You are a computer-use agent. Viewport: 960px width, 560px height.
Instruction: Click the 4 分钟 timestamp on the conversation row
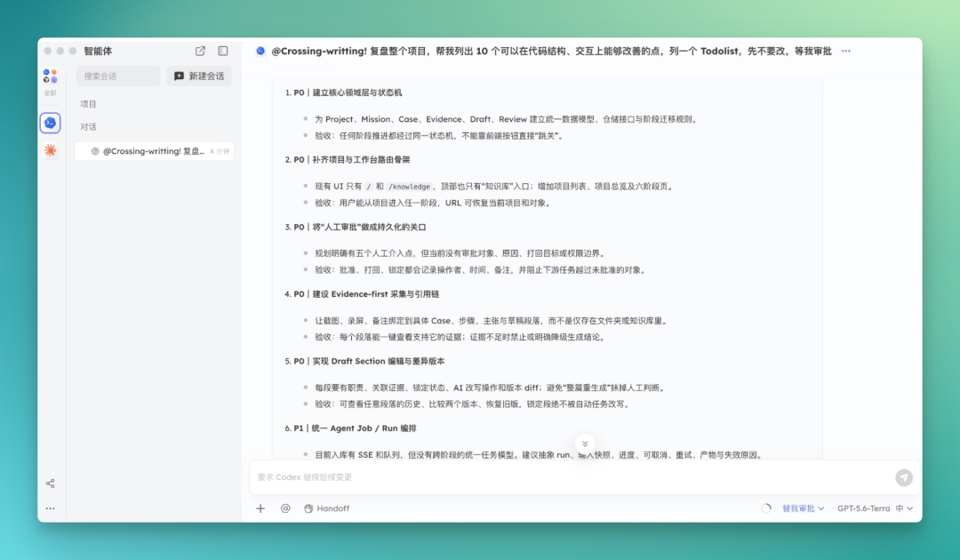[220, 151]
